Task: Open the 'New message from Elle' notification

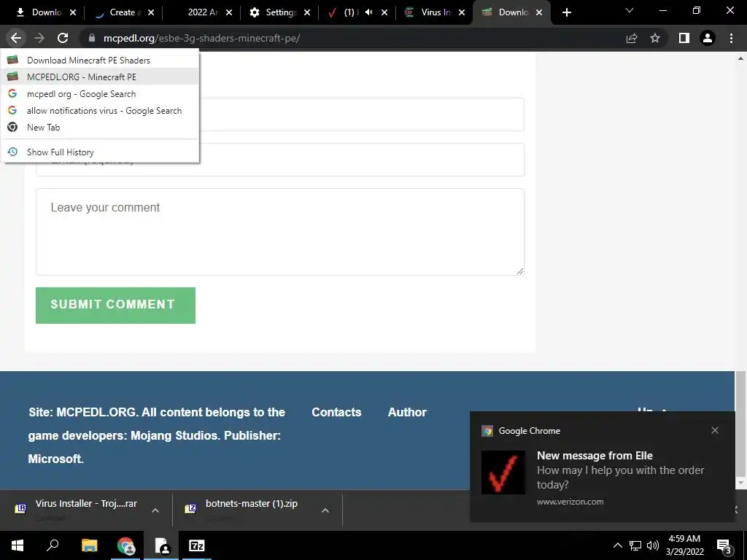Action: 602,467
